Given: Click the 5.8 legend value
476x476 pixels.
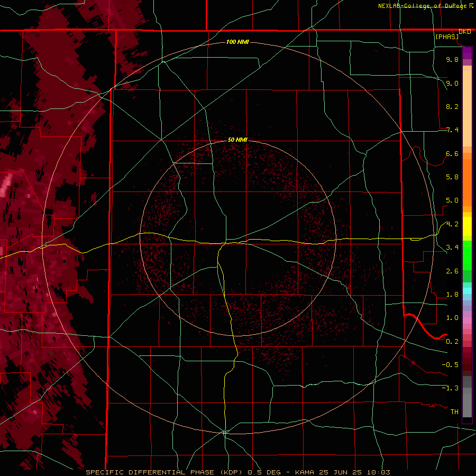Looking at the screenshot, I should coord(452,177).
